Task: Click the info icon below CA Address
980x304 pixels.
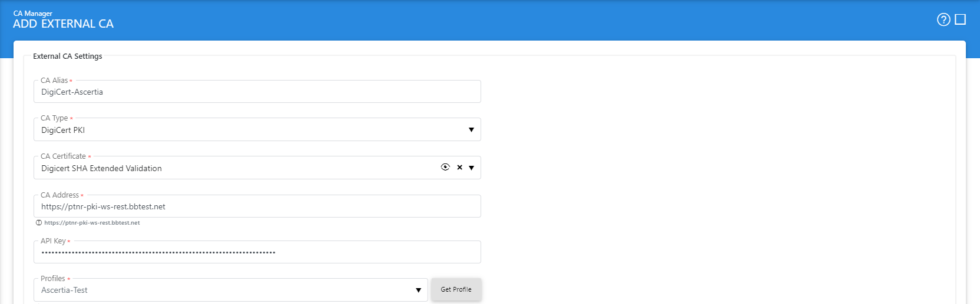Action: 39,223
